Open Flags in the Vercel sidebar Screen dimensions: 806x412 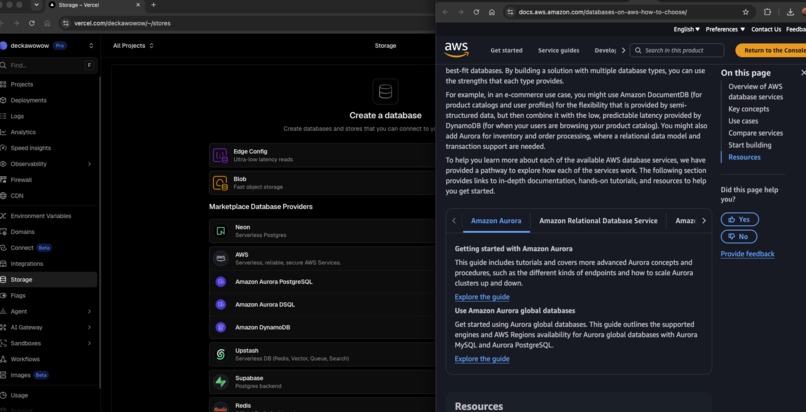(18, 295)
